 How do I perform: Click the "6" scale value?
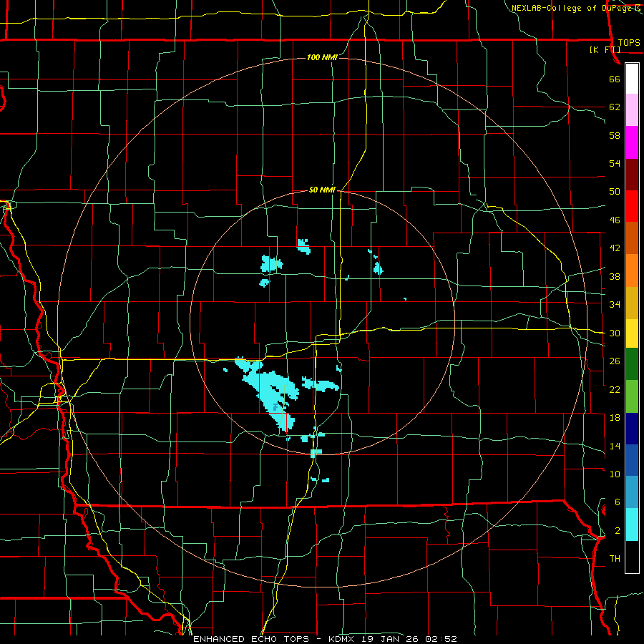coord(617,502)
